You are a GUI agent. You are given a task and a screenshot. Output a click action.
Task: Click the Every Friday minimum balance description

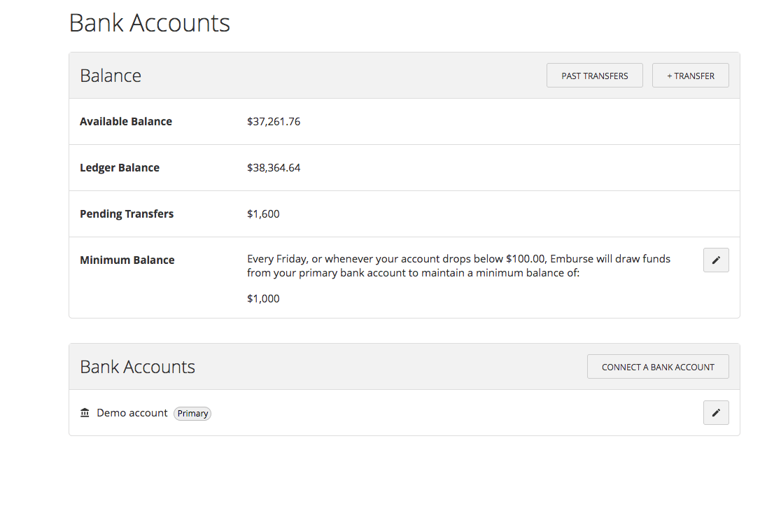click(458, 266)
